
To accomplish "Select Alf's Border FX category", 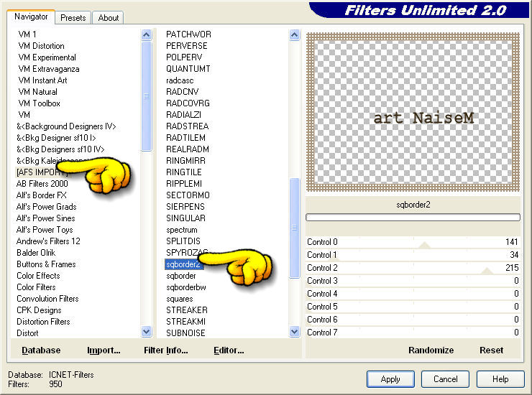I will [x=42, y=195].
